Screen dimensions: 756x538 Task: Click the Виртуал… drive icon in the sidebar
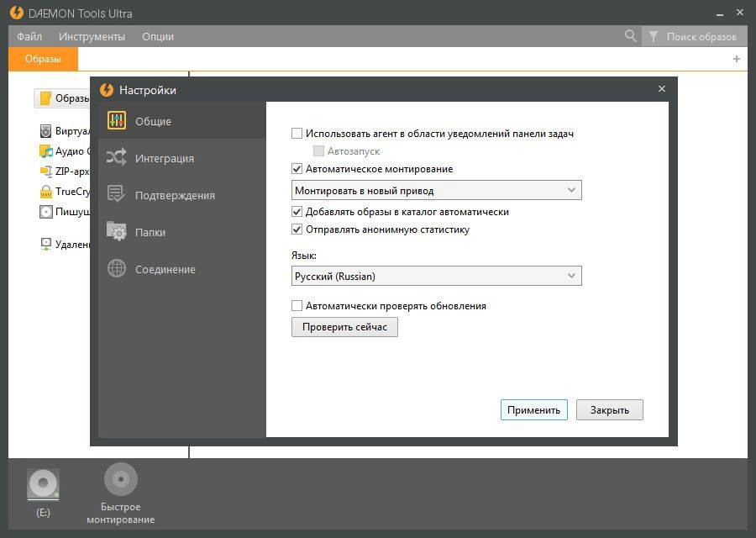46,131
